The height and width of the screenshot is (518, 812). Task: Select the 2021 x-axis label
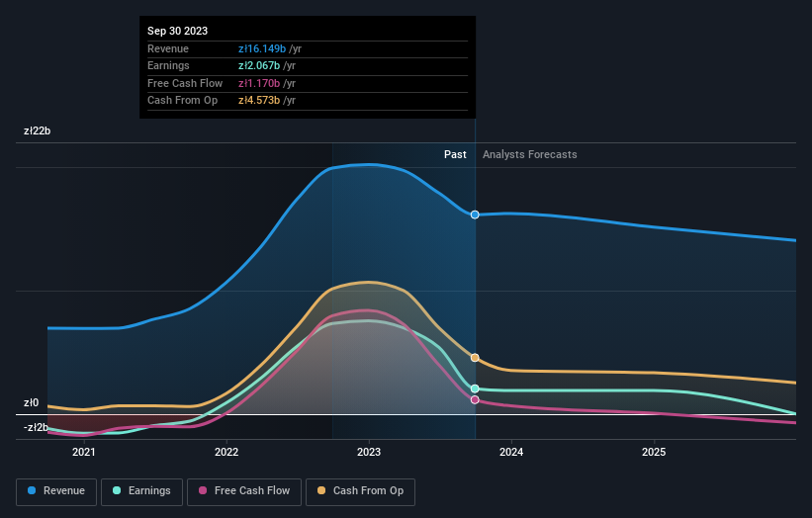coord(84,452)
